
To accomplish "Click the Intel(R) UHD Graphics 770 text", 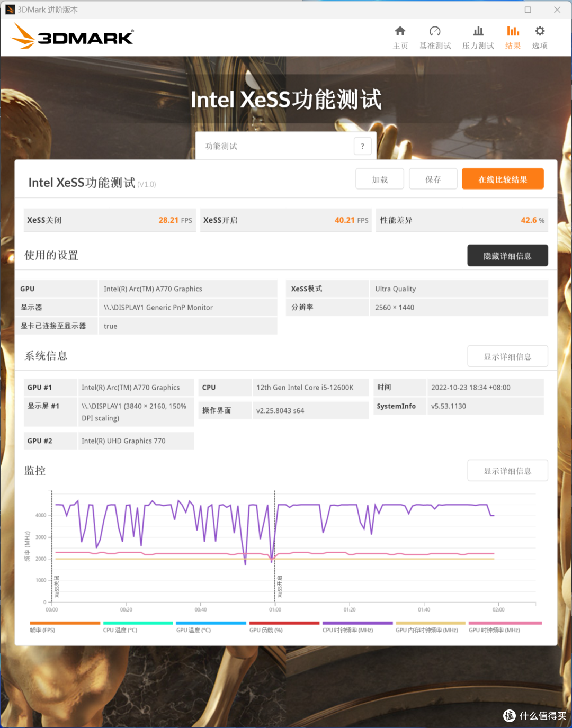I will (x=123, y=441).
